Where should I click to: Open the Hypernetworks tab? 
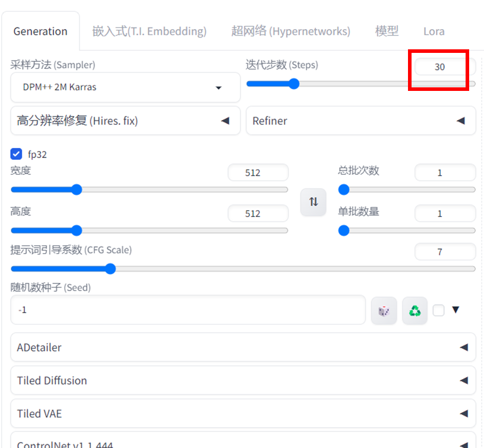tap(291, 31)
